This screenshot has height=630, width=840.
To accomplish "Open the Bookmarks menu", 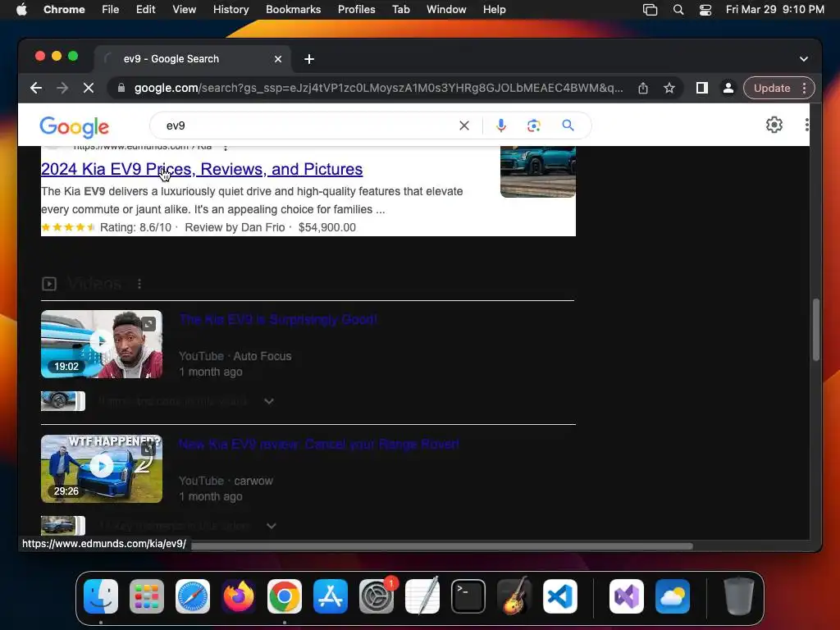I will coord(293,10).
